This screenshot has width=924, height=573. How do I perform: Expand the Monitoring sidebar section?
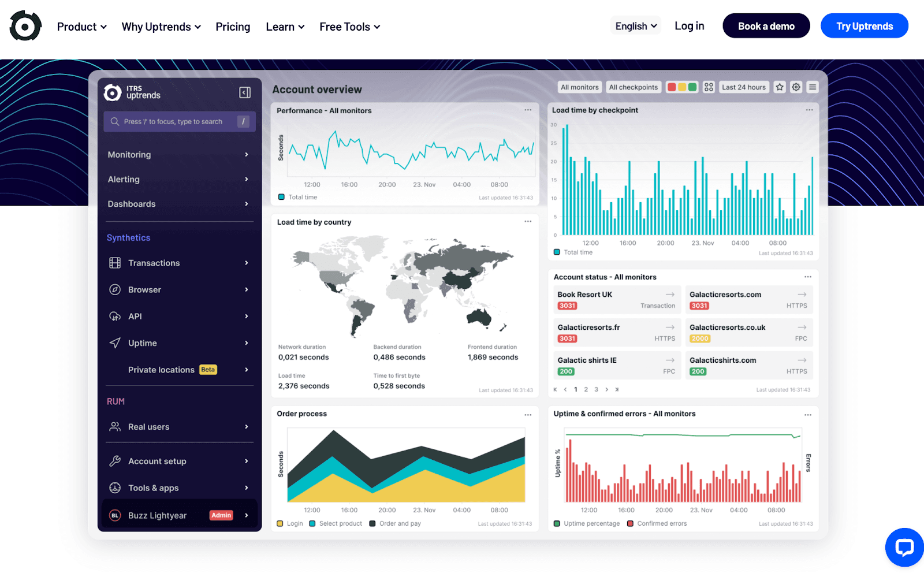(180, 154)
